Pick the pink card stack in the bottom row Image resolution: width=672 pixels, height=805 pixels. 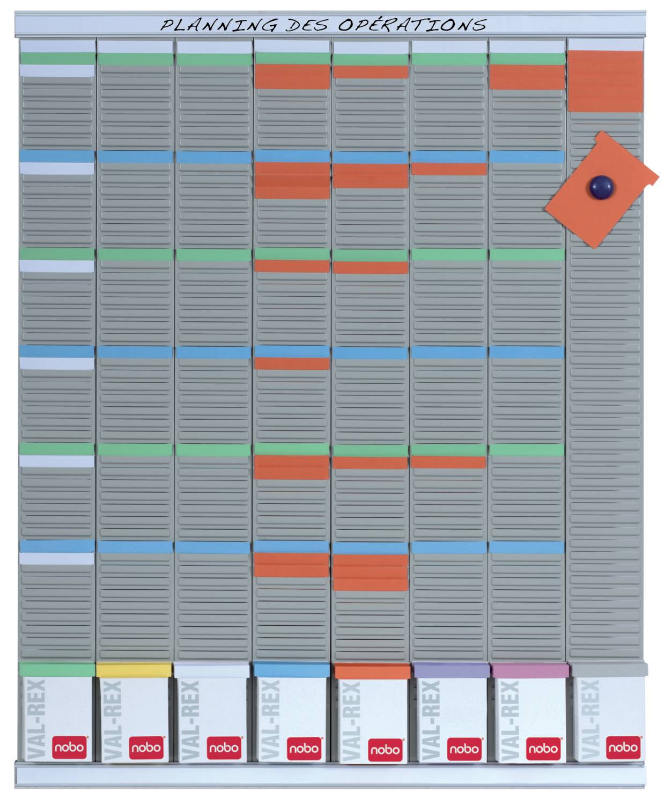click(x=529, y=670)
